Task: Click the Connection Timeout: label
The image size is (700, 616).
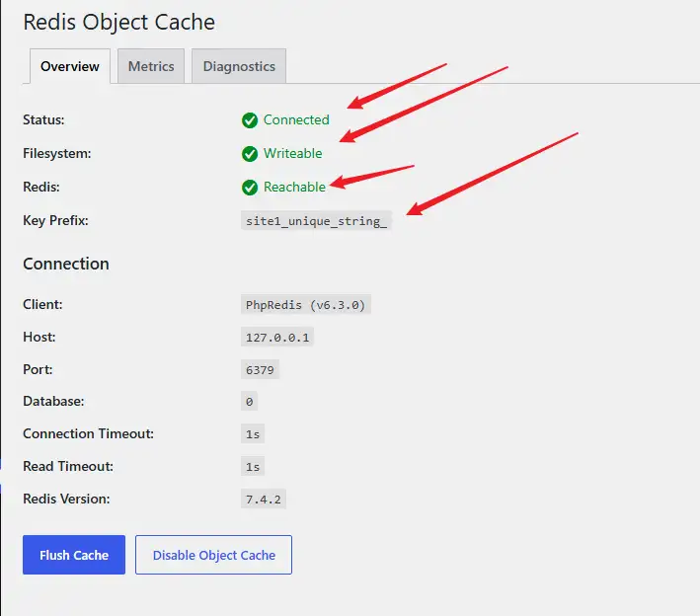Action: click(x=89, y=433)
